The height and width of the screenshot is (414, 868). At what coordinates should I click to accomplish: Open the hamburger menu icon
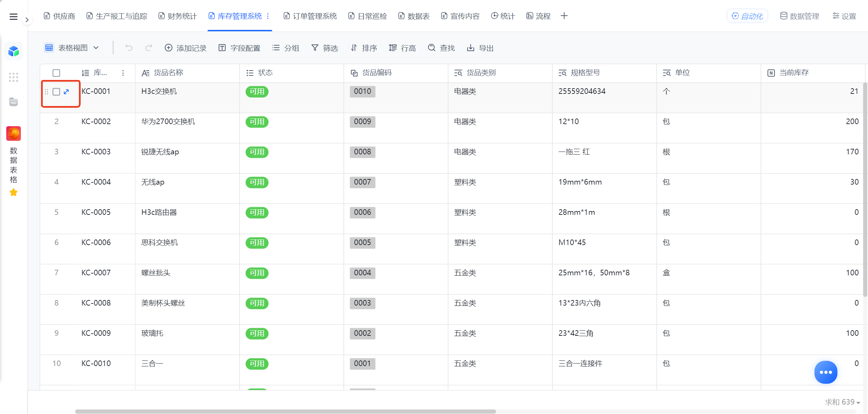(14, 17)
